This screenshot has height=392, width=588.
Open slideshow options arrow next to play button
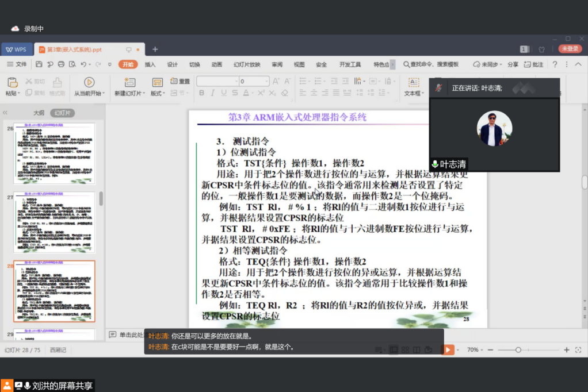458,350
